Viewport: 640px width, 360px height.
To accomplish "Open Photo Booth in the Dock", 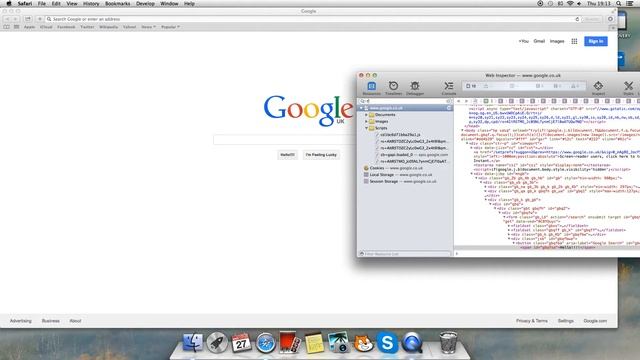I will coord(290,342).
